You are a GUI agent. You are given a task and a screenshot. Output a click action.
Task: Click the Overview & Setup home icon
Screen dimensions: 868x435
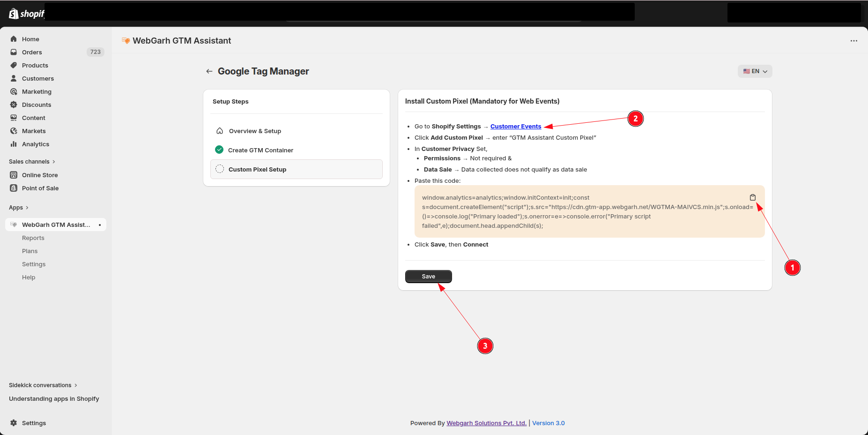pos(219,131)
